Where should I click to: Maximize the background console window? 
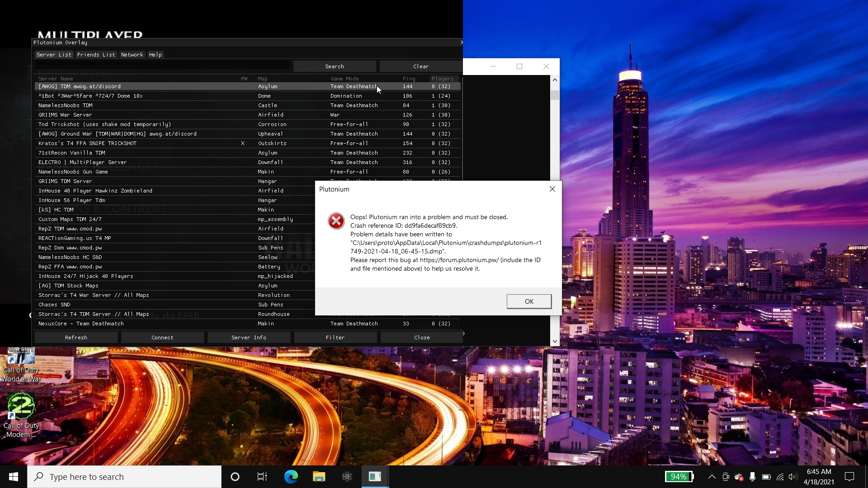coord(519,66)
